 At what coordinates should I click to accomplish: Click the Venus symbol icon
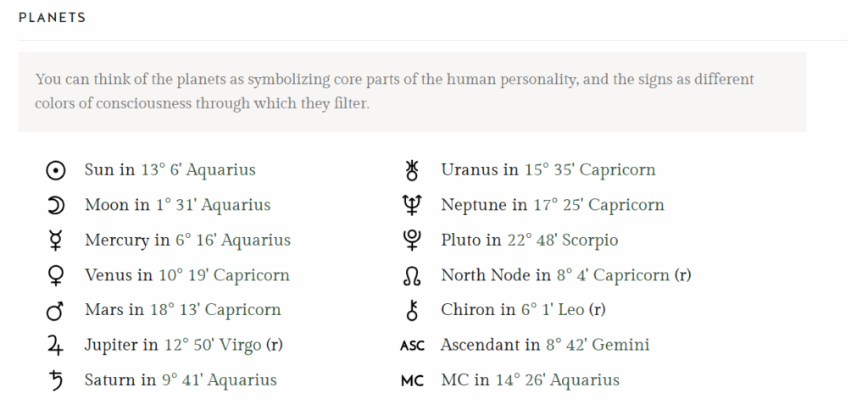click(x=55, y=275)
